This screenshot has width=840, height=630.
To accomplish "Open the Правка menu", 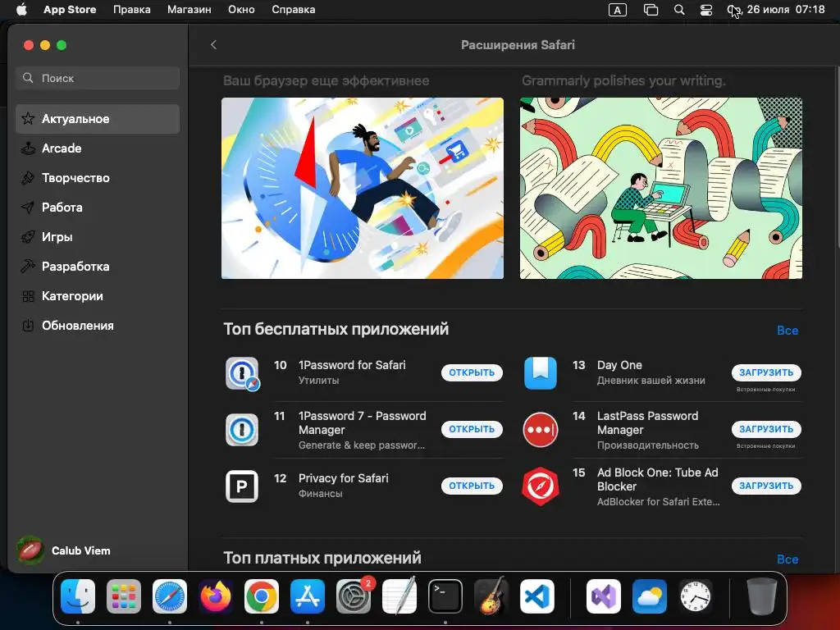I will [132, 10].
